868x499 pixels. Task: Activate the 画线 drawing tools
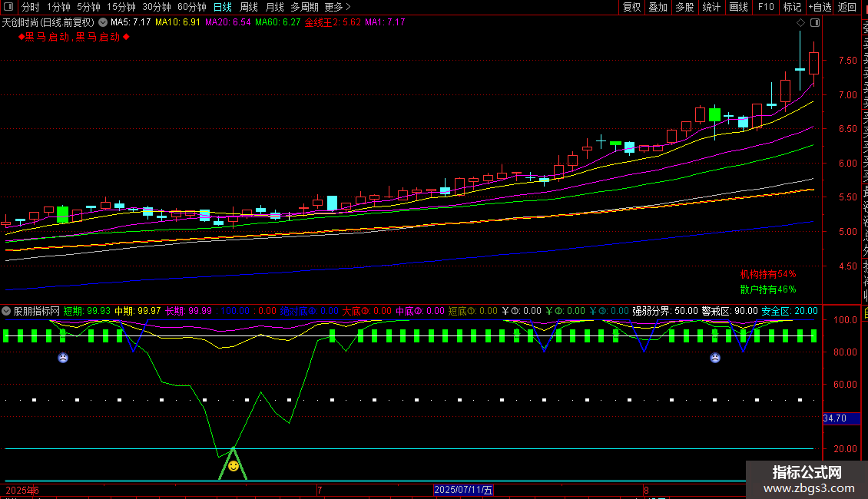coord(738,7)
